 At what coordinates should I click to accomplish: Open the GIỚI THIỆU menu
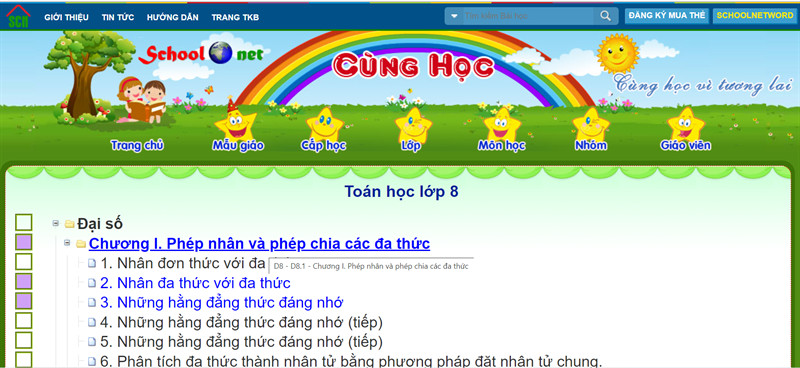(x=66, y=17)
